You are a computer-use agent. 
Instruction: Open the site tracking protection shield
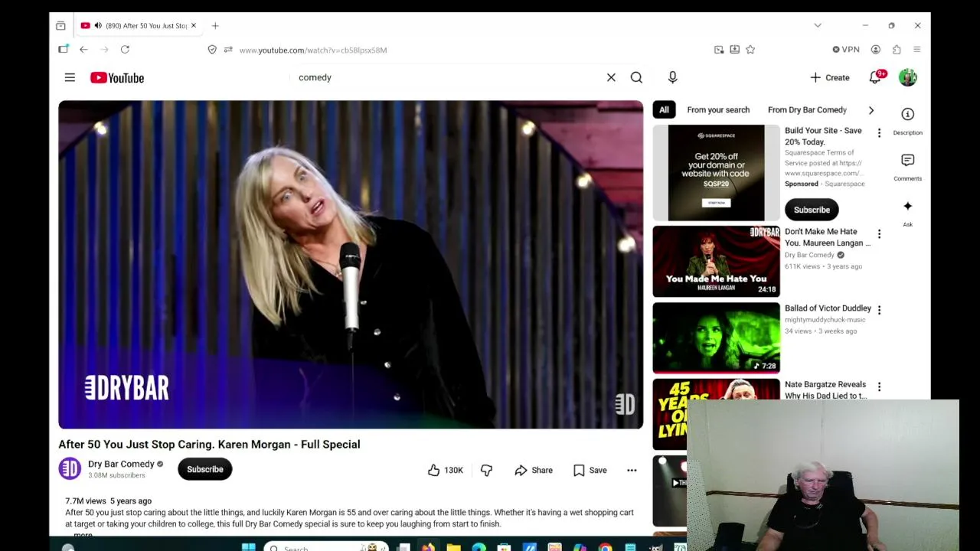[x=212, y=50]
